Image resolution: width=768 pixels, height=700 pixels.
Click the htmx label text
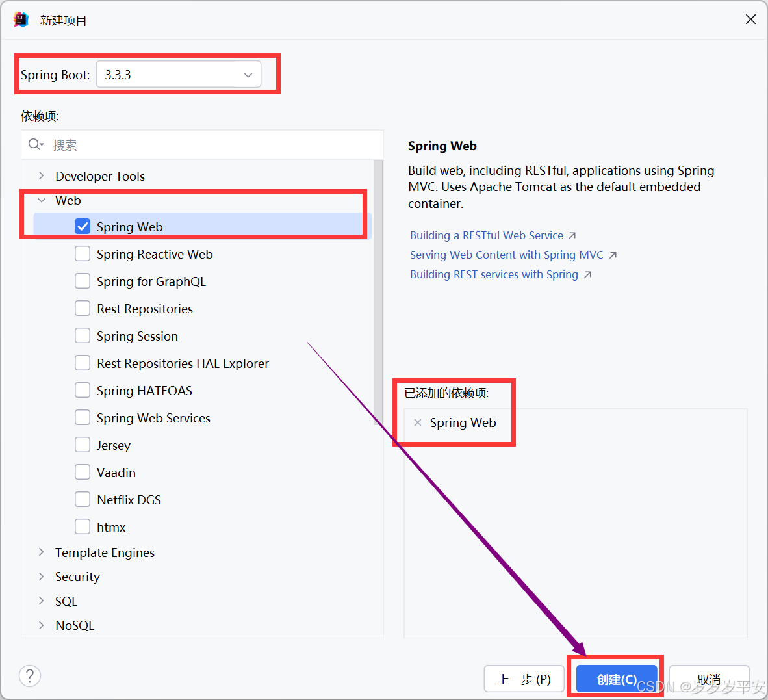(111, 527)
